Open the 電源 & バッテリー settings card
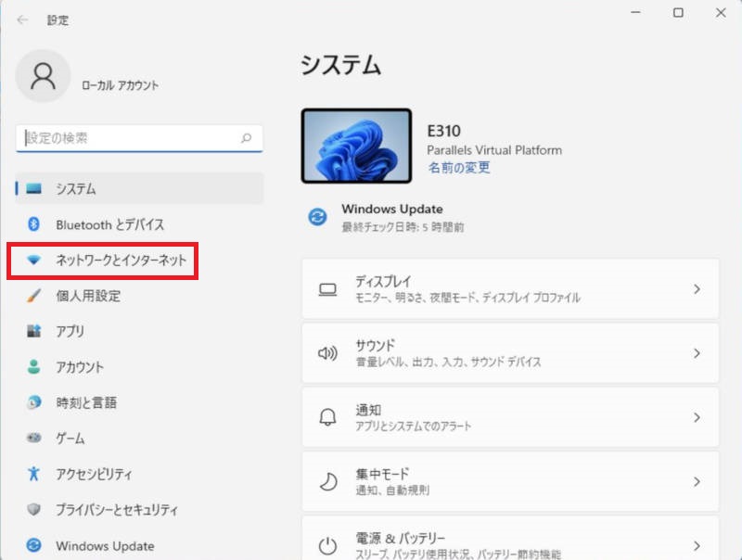Viewport: 742px width, 560px height. 510,540
